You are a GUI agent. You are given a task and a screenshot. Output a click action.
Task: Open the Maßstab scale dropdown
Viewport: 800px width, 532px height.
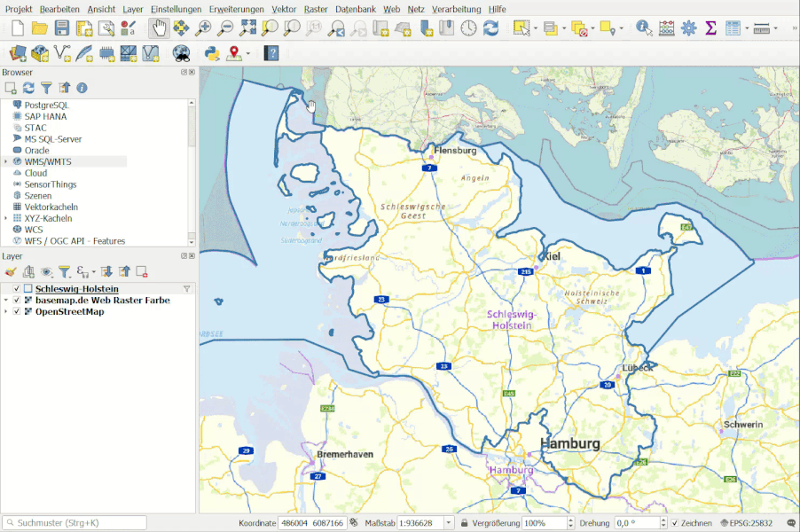tap(449, 523)
